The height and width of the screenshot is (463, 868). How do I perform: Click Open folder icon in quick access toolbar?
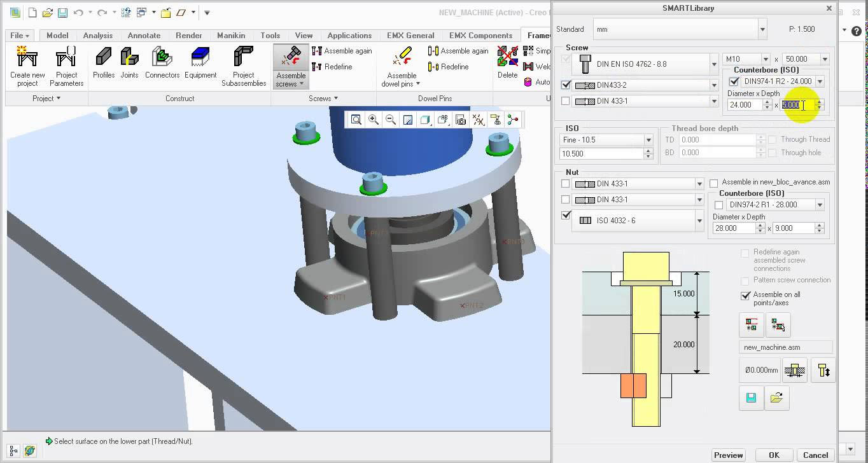click(x=48, y=12)
